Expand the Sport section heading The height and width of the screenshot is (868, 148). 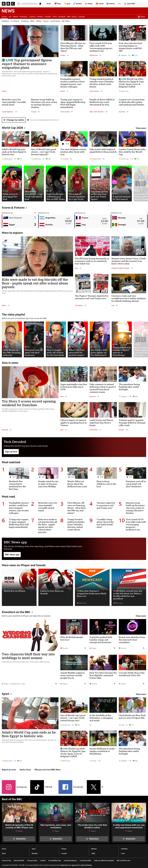(7, 694)
